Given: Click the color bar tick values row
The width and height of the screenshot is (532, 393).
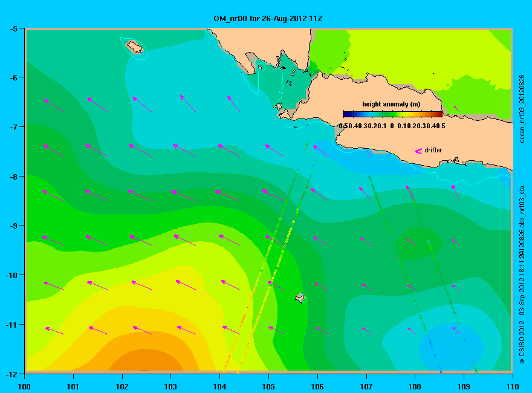Looking at the screenshot, I should tap(392, 126).
